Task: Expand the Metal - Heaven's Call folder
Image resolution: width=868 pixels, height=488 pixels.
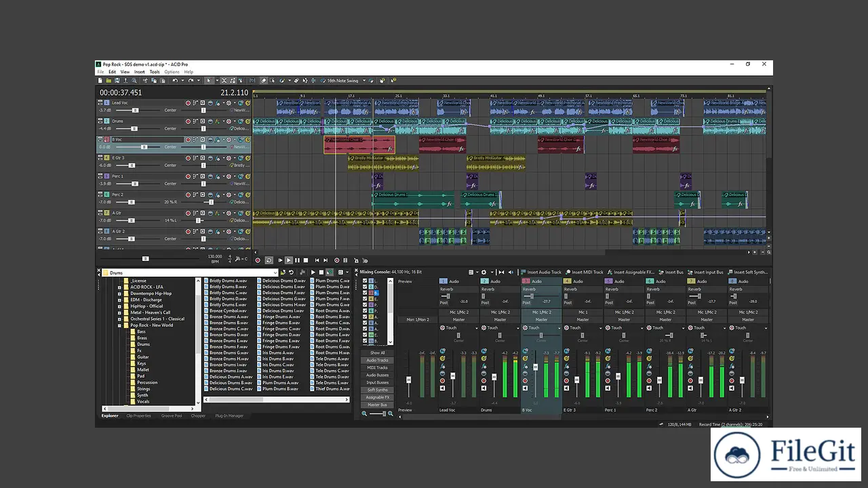Action: [119, 312]
